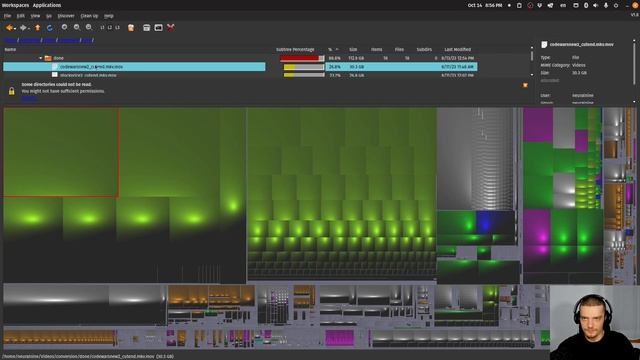Click the volume speaker tray icon
This screenshot has width=640, height=360.
pos(596,5)
